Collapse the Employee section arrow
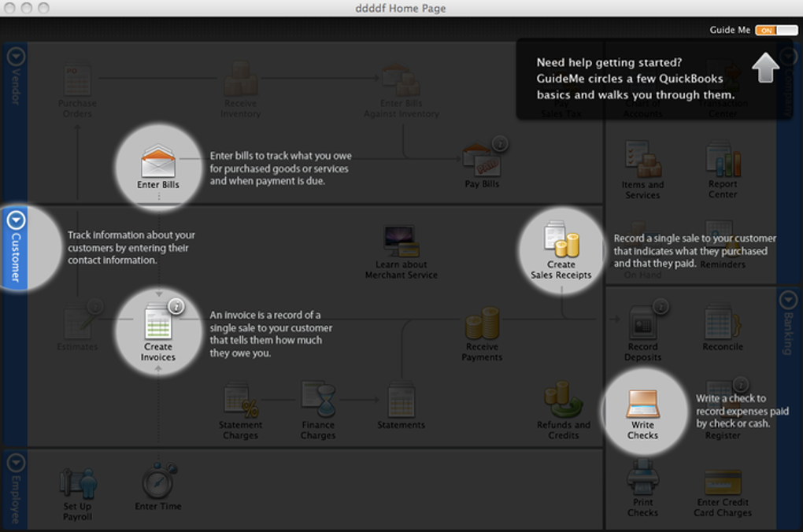Screen dimensions: 803x532 (16, 463)
